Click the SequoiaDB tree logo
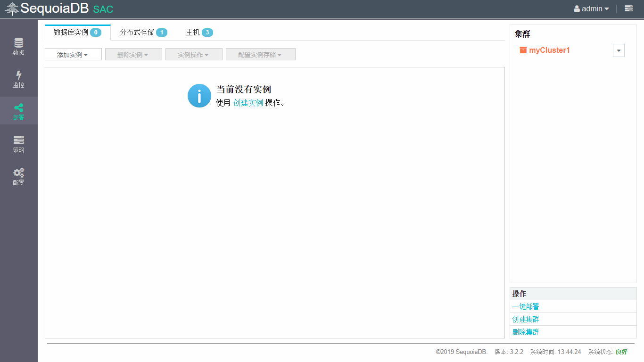The width and height of the screenshot is (644, 362). (x=12, y=8)
